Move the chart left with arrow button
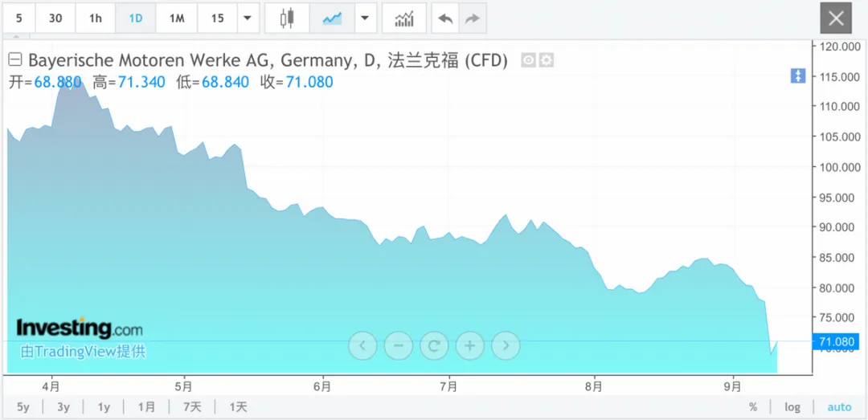Viewport: 868px width, 420px height. coord(362,346)
